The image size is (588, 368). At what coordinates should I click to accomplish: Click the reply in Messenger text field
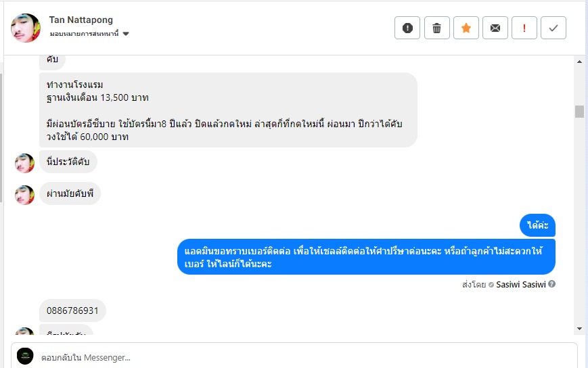304,357
